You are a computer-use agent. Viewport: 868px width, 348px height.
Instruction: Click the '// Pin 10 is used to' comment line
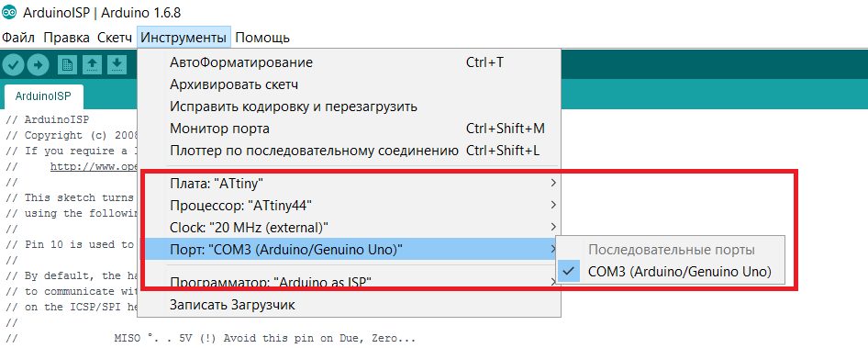pyautogui.click(x=70, y=244)
